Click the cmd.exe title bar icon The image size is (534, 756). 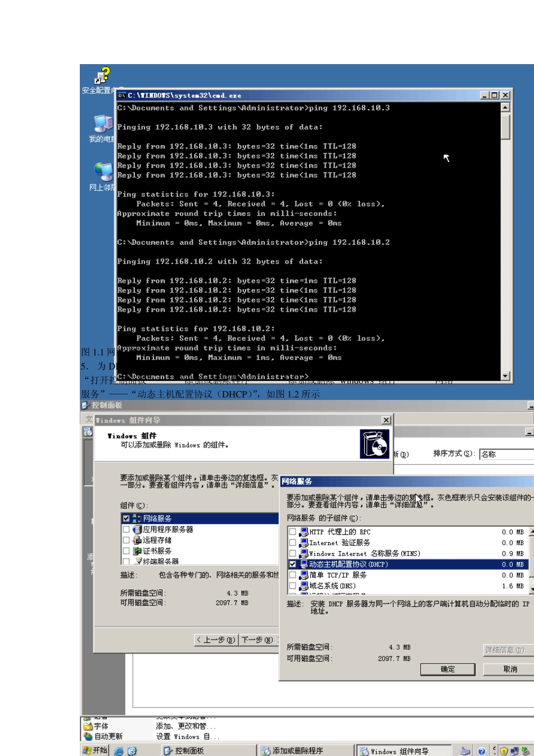coord(122,96)
